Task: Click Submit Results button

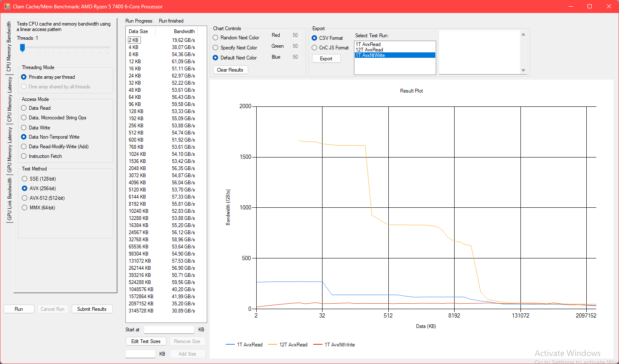Action: [x=92, y=309]
